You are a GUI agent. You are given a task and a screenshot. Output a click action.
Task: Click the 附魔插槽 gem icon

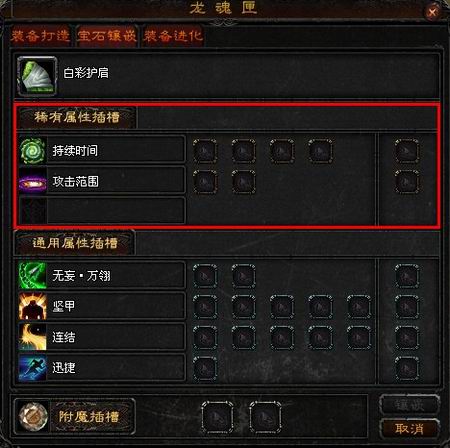33,417
